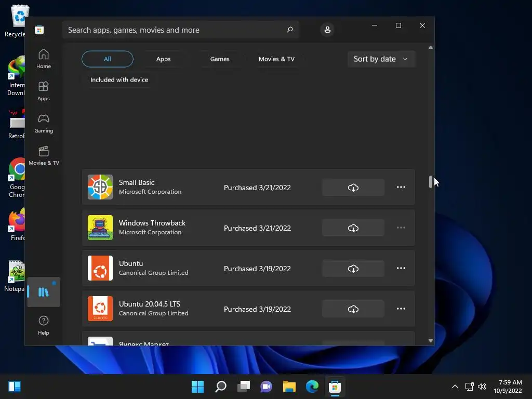Go to the Gaming section
This screenshot has width=532, height=399.
pyautogui.click(x=44, y=123)
